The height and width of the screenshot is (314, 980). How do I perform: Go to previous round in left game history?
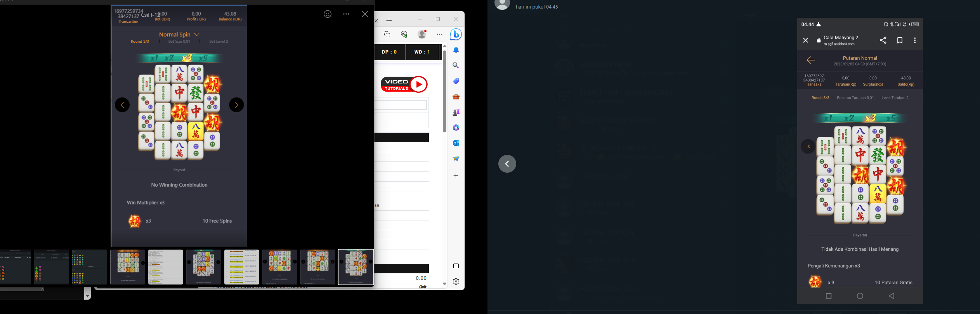[x=122, y=105]
